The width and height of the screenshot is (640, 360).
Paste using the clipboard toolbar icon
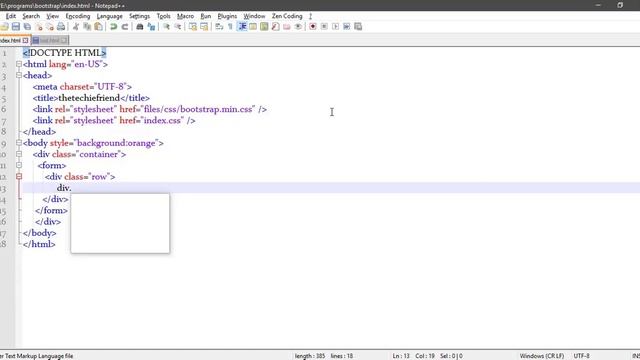click(98, 27)
